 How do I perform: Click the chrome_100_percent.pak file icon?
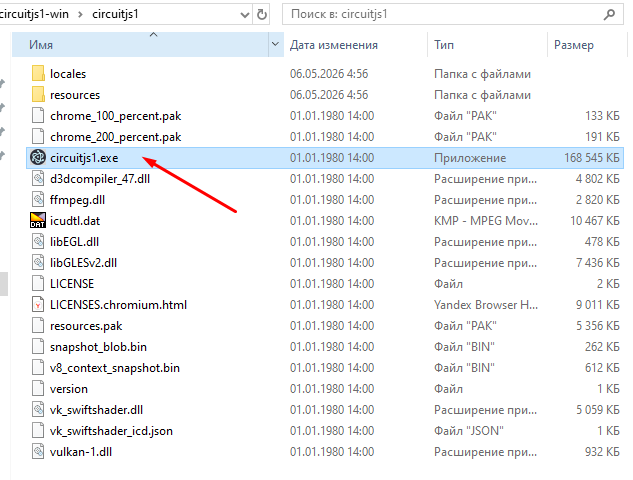point(38,116)
